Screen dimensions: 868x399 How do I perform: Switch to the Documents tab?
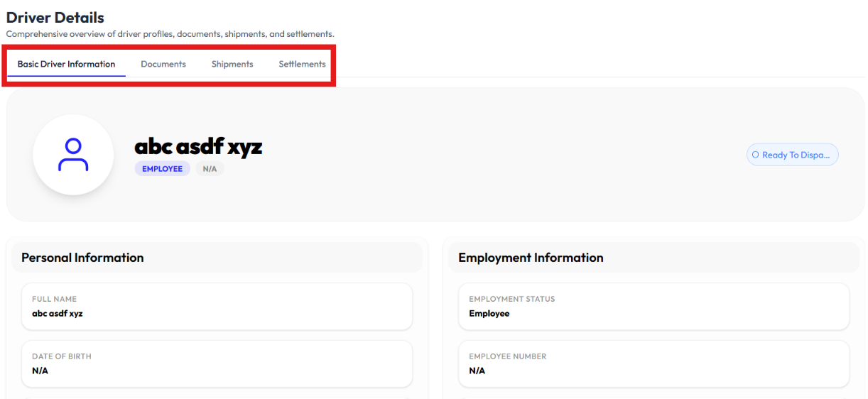point(163,64)
